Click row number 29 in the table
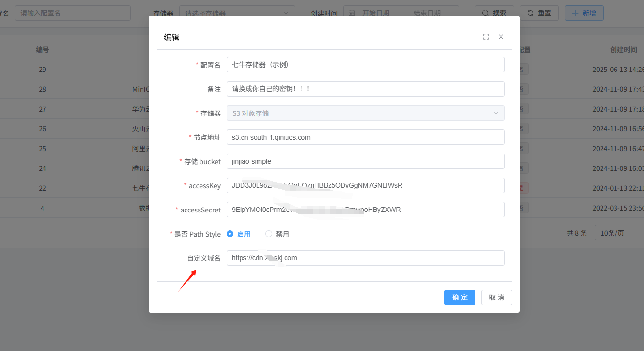644x351 pixels. click(x=43, y=70)
